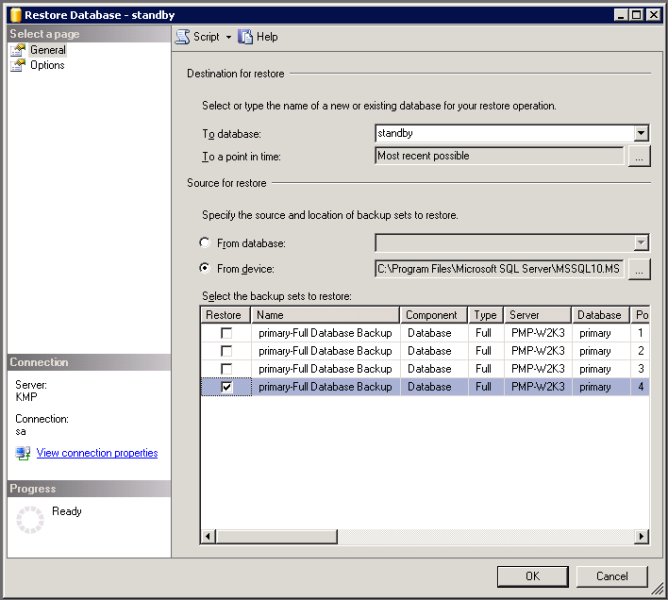The height and width of the screenshot is (600, 668).
Task: Open the Script dropdown arrow
Action: tap(228, 37)
